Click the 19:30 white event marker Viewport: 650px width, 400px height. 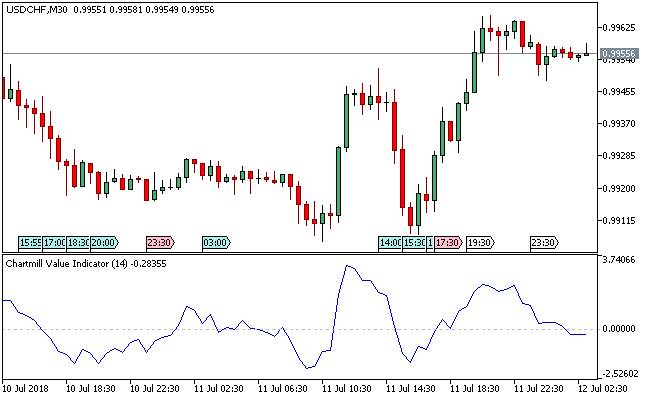[x=481, y=242]
